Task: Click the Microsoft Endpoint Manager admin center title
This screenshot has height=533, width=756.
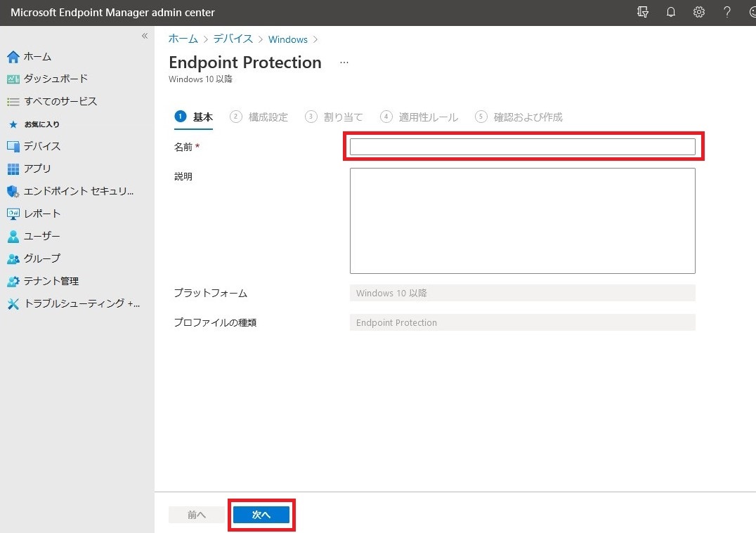Action: pos(113,13)
